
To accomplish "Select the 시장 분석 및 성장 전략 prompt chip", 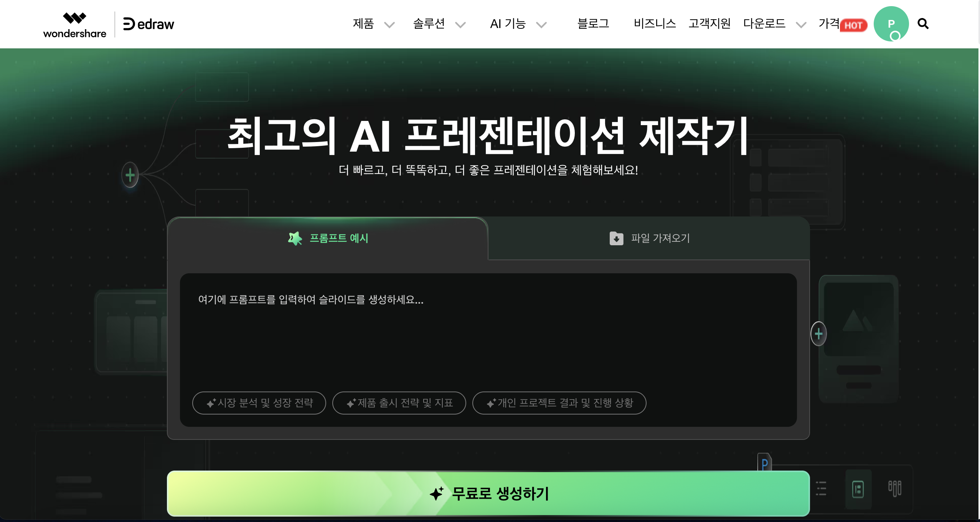I will 259,403.
